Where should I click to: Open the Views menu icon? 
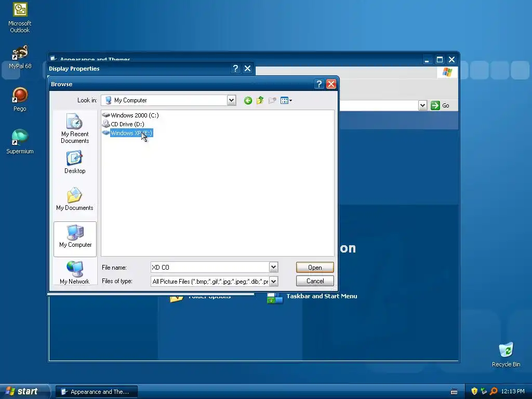286,100
